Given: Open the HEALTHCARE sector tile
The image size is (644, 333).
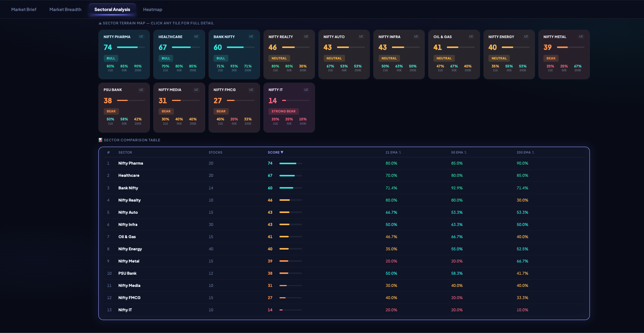Looking at the screenshot, I should pos(179,54).
